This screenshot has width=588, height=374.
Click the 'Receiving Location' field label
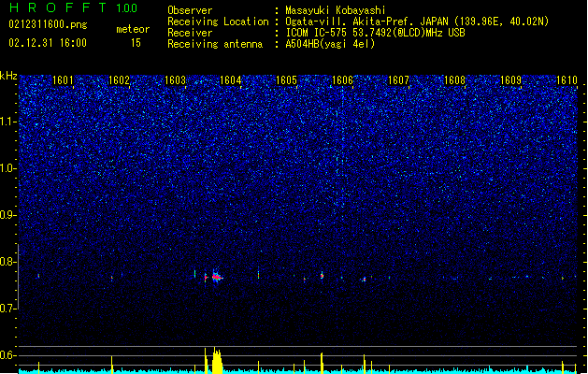218,22
